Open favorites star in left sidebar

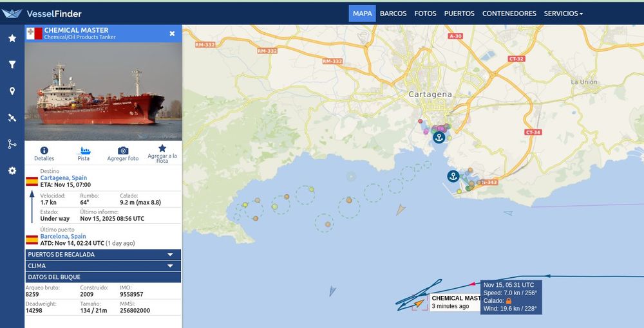click(x=12, y=38)
